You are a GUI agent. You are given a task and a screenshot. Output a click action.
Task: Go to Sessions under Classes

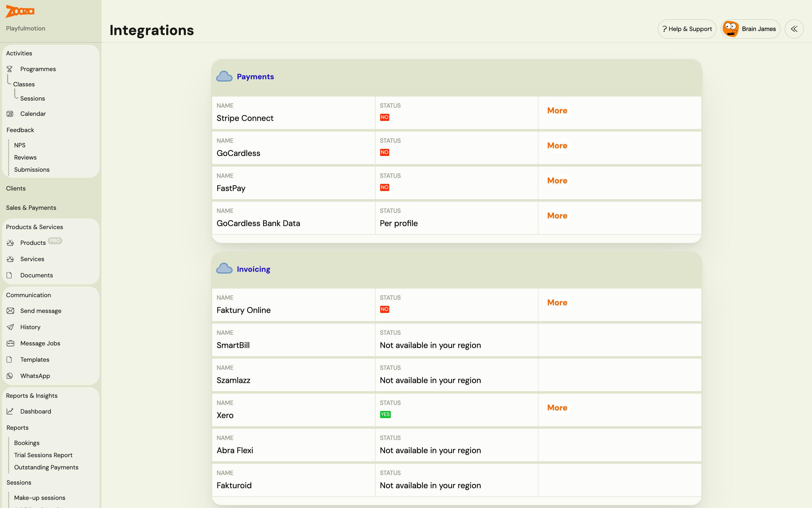[32, 99]
